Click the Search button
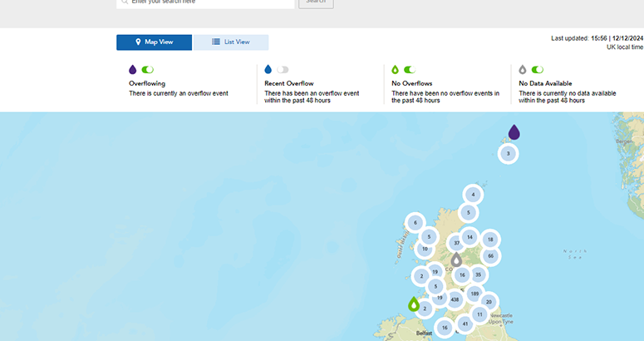The height and width of the screenshot is (341, 644). click(x=316, y=2)
